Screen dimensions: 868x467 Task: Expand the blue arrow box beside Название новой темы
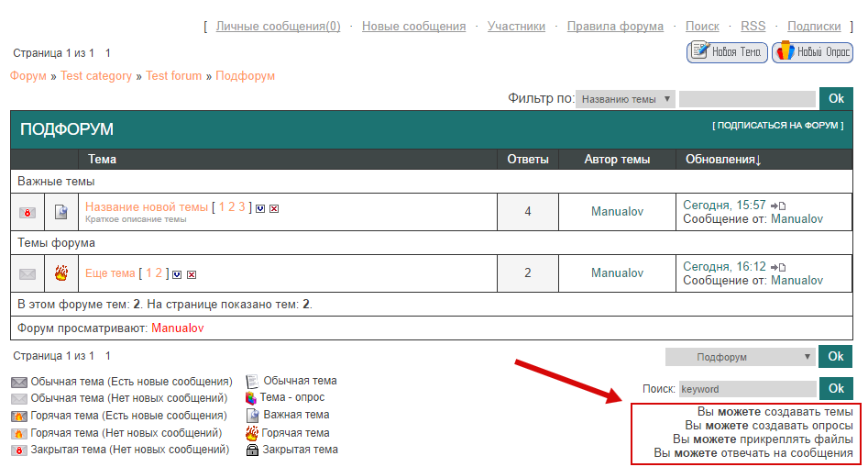click(x=260, y=208)
